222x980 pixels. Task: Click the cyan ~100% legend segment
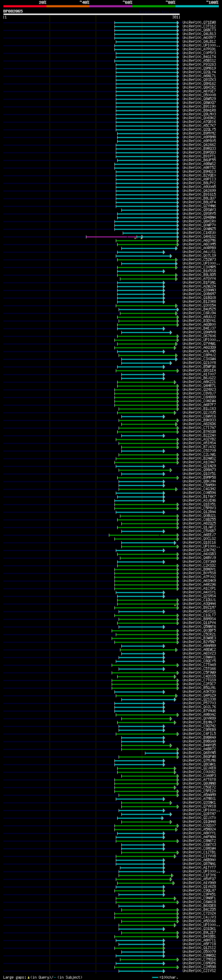coord(197,6)
